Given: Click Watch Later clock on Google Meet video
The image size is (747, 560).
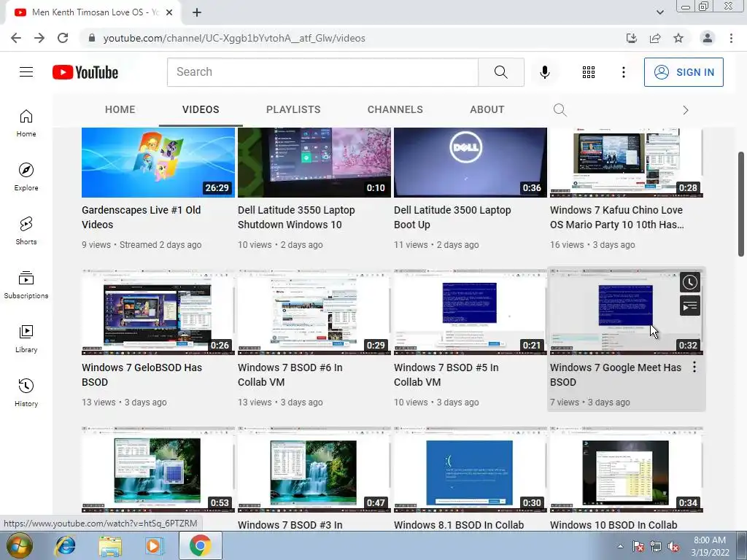Looking at the screenshot, I should (x=689, y=282).
